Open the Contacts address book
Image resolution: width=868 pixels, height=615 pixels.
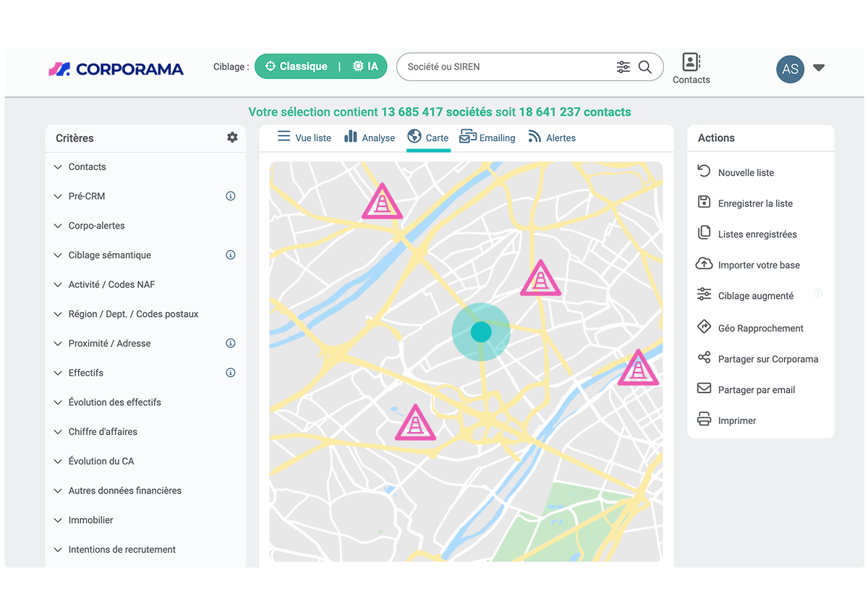(692, 69)
